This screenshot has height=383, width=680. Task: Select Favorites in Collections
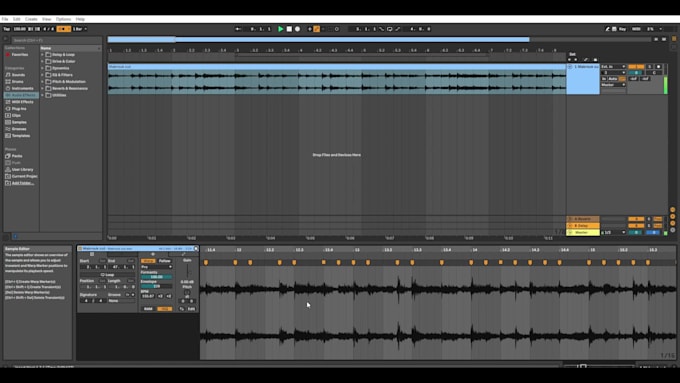click(x=20, y=55)
